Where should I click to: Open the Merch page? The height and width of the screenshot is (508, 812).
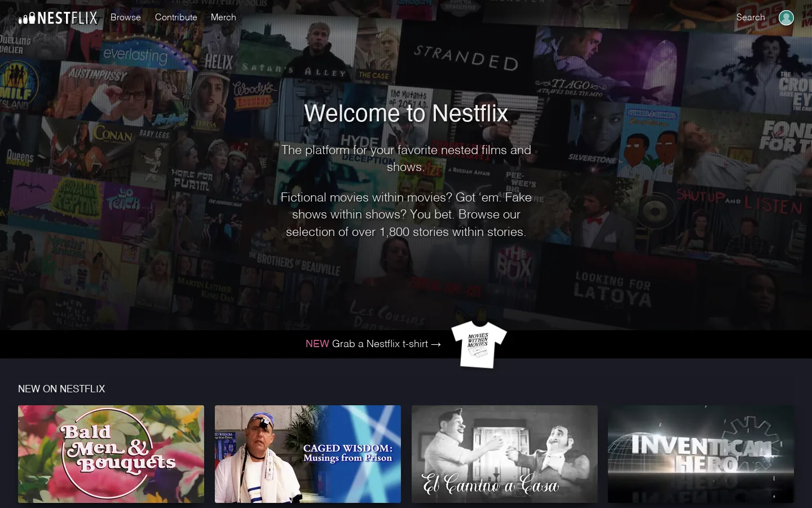point(223,17)
